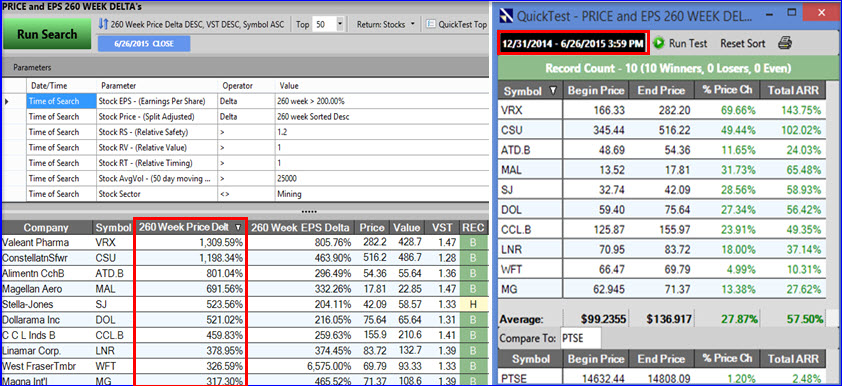Click the Mining value cell
This screenshot has height=386, width=842.
pos(381,194)
